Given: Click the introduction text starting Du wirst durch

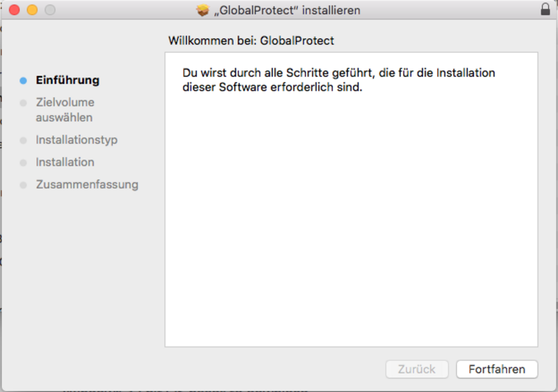Looking at the screenshot, I should click(339, 80).
